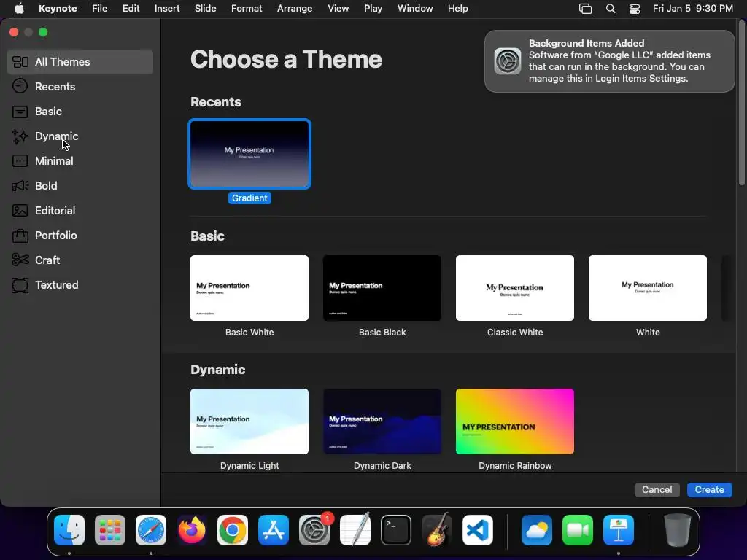
Task: Click the Basic category icon
Action: [x=20, y=112]
